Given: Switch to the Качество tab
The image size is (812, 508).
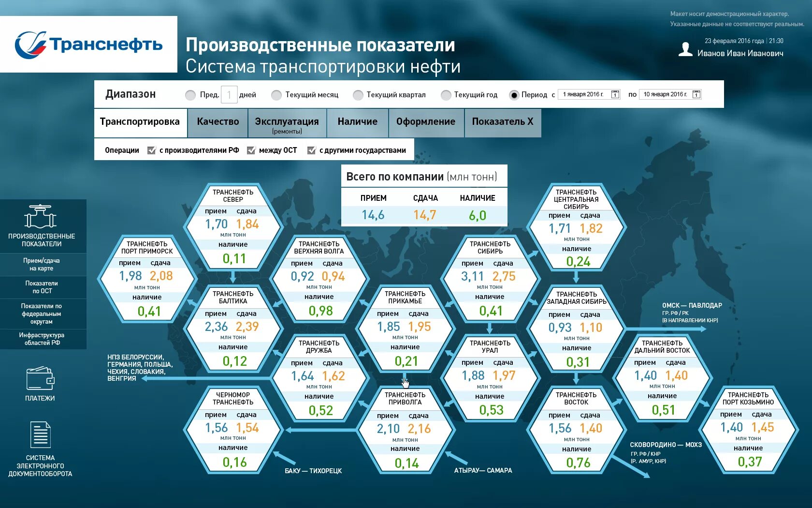Looking at the screenshot, I should click(x=217, y=122).
